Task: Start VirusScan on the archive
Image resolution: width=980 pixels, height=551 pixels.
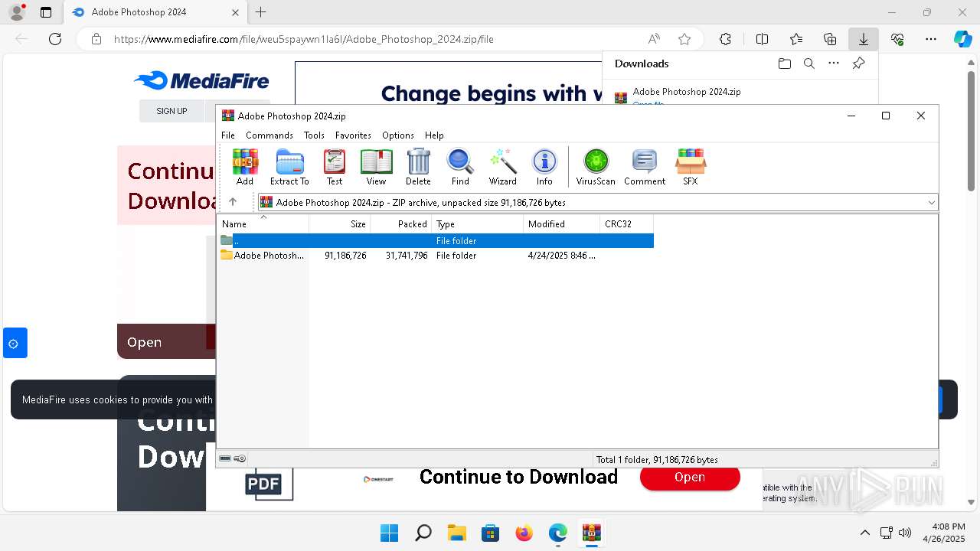Action: pyautogui.click(x=596, y=167)
